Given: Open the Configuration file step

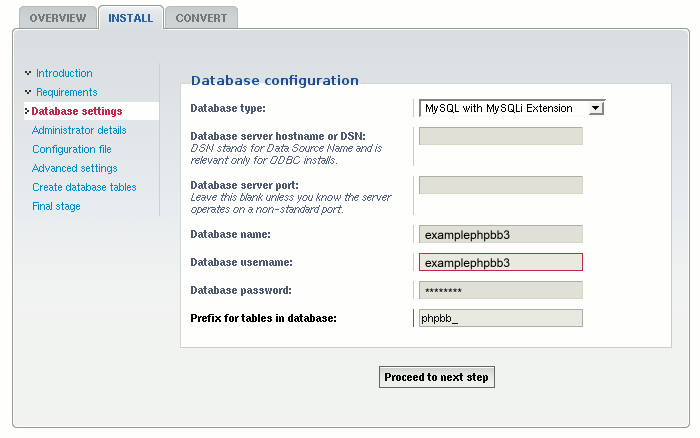Looking at the screenshot, I should coord(71,149).
